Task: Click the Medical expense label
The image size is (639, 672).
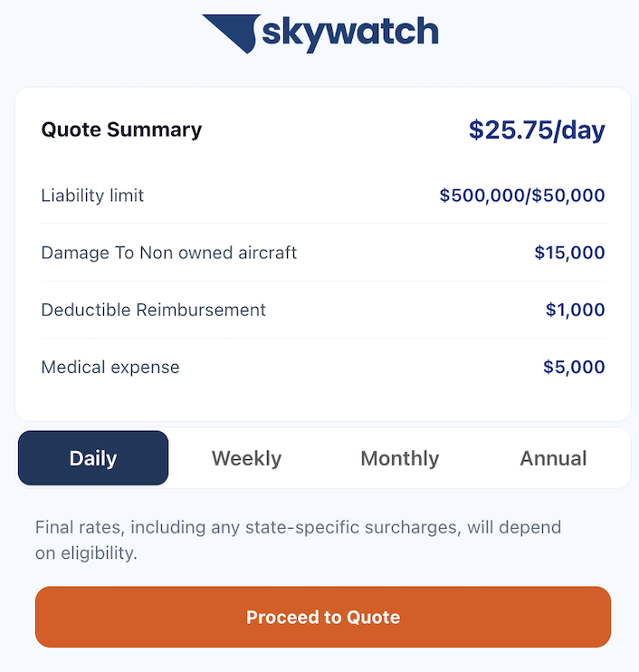Action: pos(110,367)
